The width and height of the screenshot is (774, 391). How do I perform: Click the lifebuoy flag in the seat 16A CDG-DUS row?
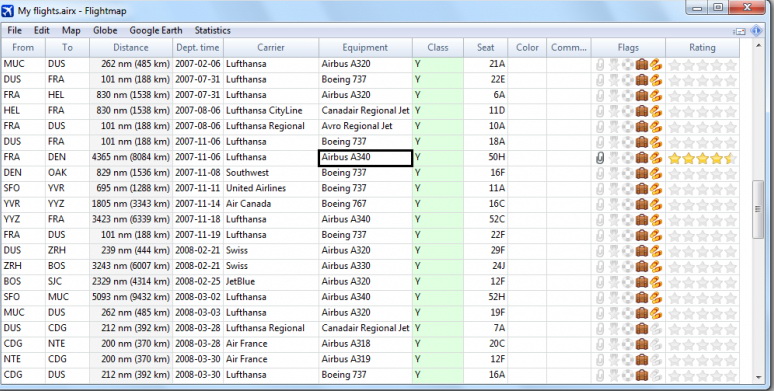[x=627, y=376]
